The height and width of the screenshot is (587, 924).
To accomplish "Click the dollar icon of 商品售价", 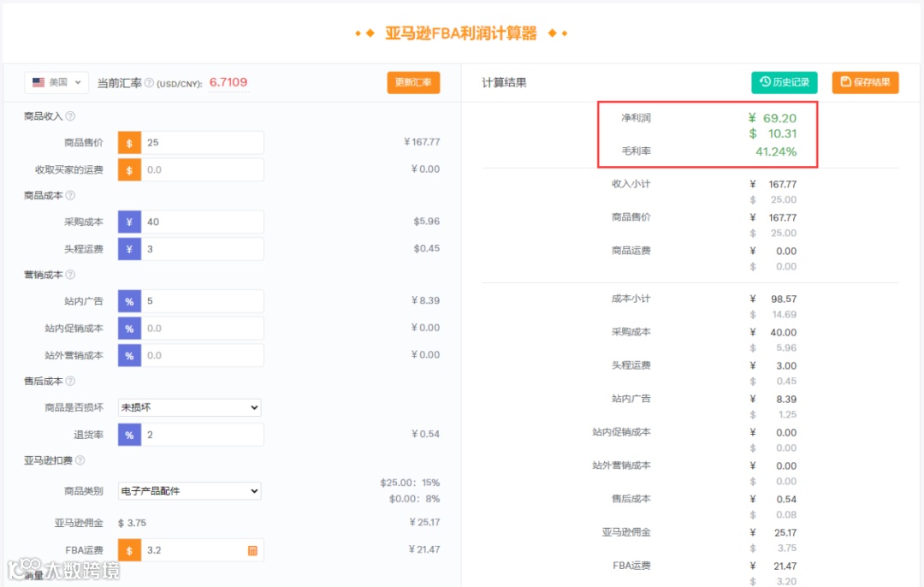I will 130,143.
